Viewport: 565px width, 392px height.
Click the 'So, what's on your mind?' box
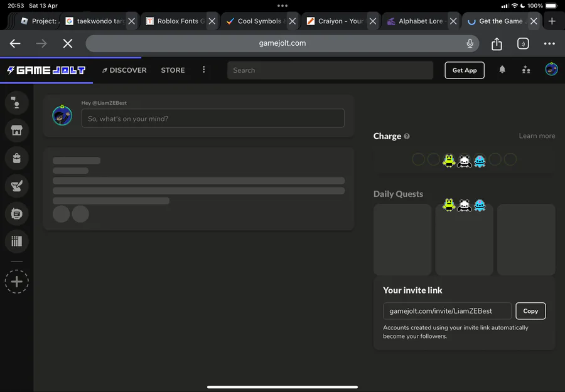coord(213,118)
